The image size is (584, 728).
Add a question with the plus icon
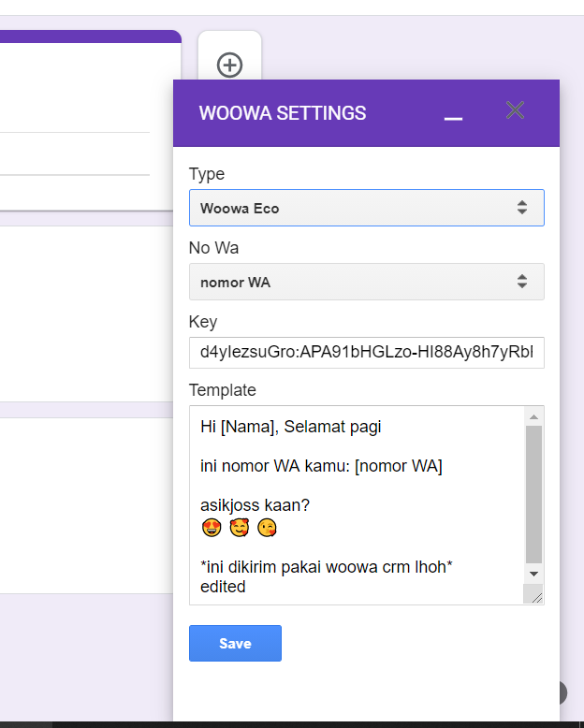[x=230, y=65]
